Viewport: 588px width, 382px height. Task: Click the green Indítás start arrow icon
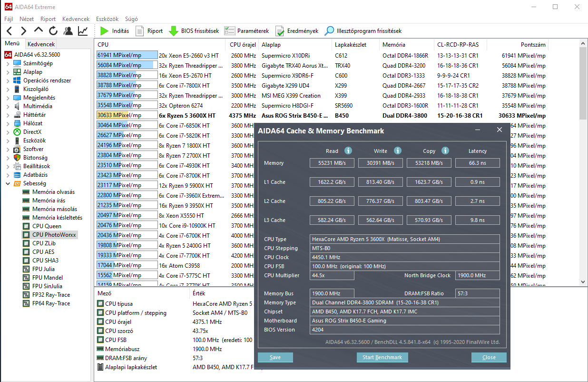click(x=104, y=31)
